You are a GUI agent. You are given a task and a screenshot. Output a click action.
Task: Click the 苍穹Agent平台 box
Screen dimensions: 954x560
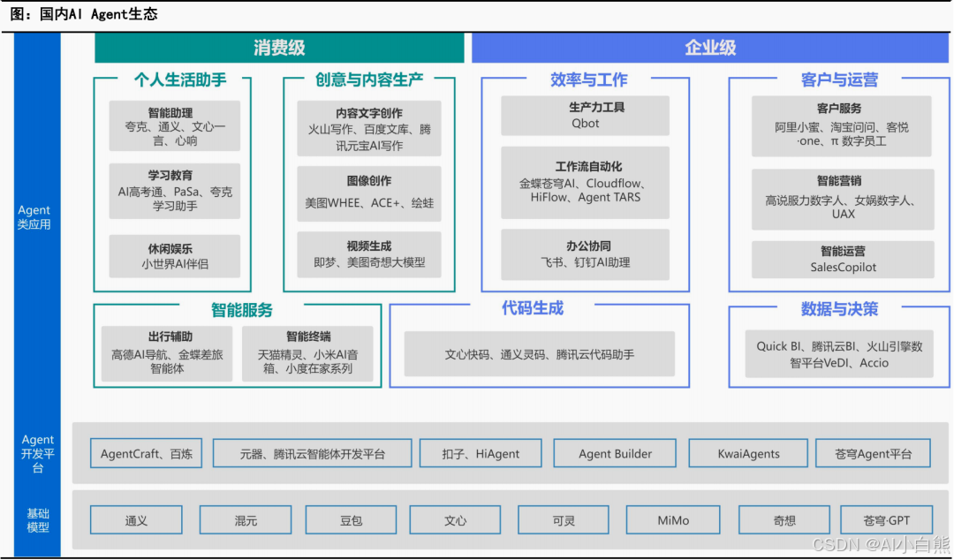(873, 453)
